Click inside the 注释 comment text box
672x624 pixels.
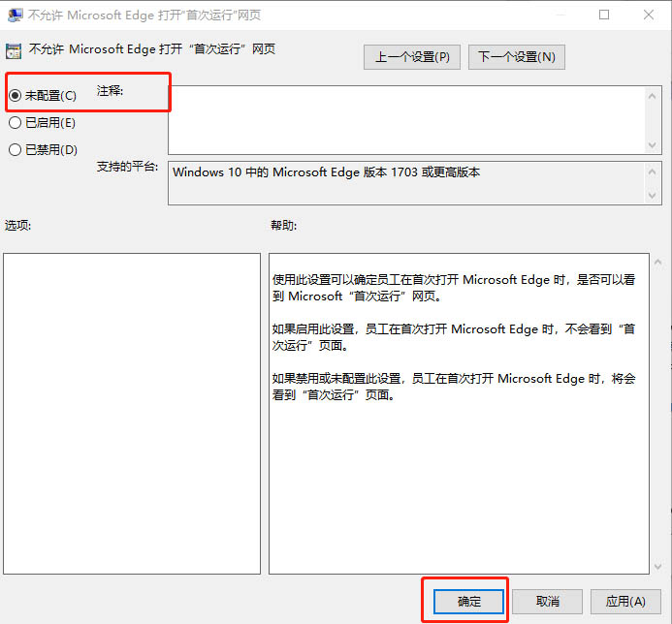tap(405, 119)
